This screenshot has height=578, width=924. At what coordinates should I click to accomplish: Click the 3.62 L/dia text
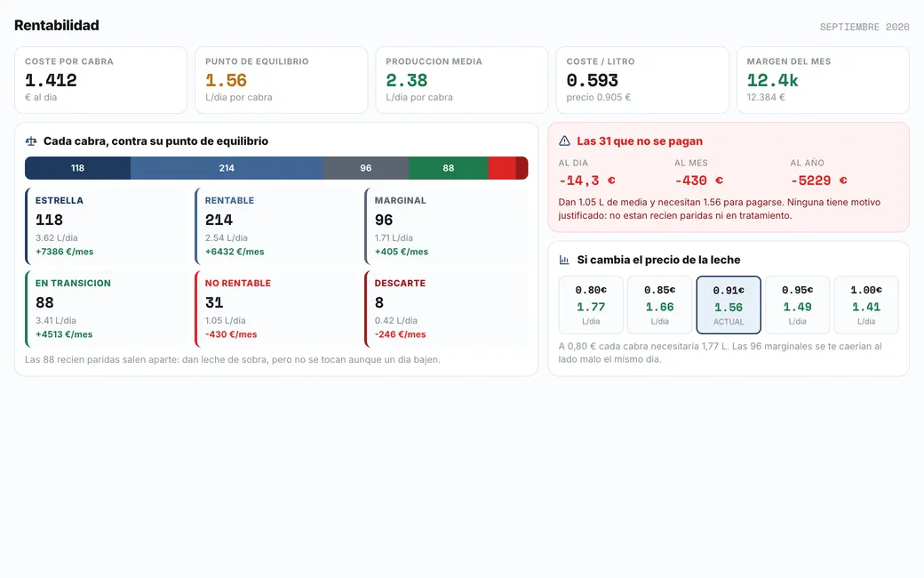tap(57, 237)
